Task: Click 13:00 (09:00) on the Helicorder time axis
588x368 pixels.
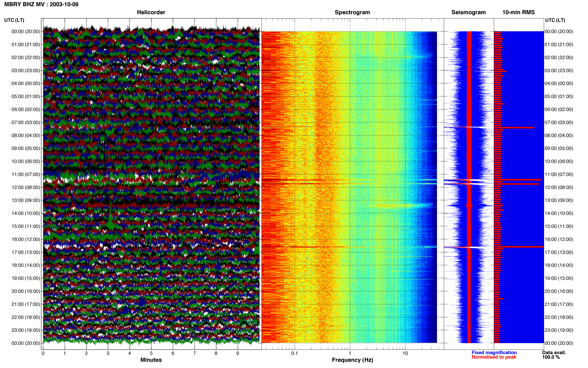Action: [x=26, y=200]
